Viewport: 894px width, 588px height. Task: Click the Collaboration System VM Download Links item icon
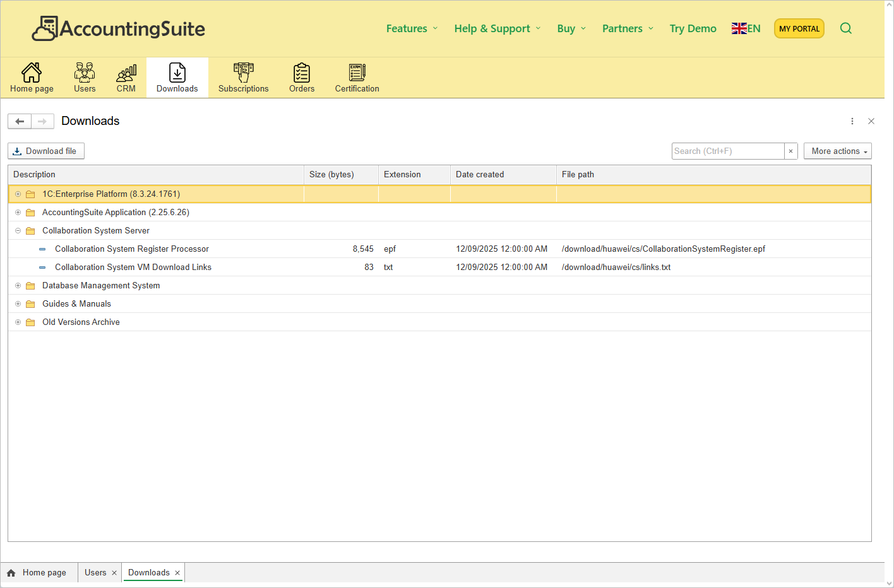42,268
